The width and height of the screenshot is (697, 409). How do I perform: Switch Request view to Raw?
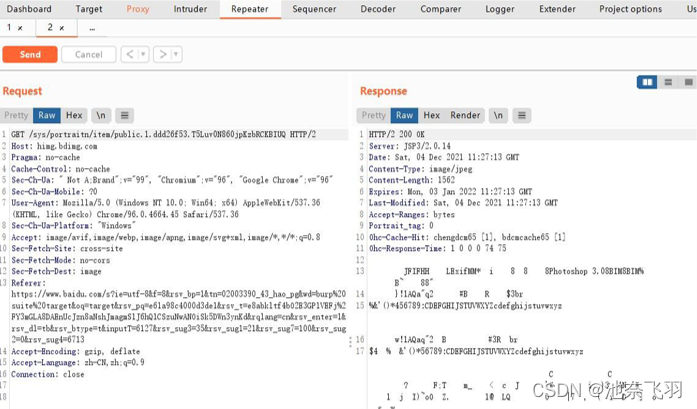tap(47, 116)
